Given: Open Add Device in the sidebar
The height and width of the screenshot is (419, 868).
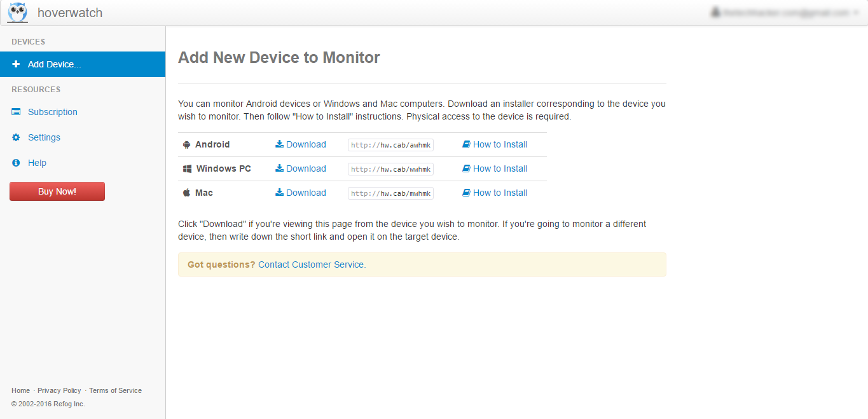Looking at the screenshot, I should point(83,64).
